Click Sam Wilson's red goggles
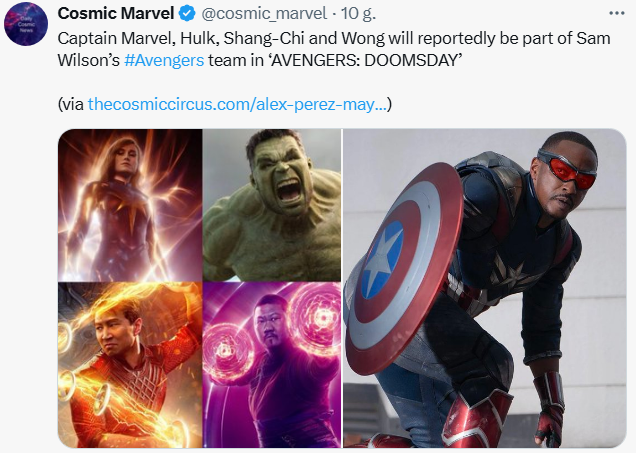 (568, 168)
